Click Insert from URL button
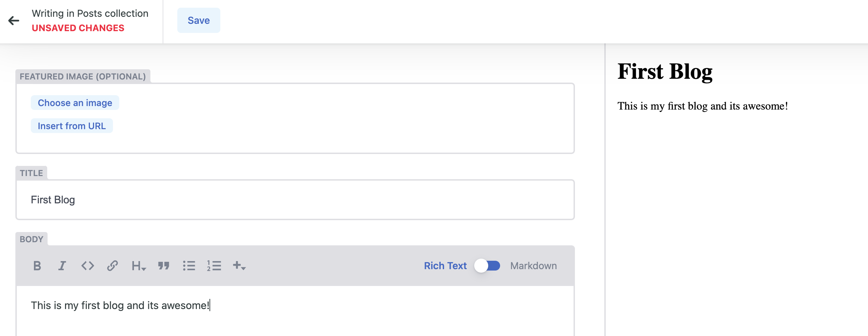 (x=72, y=126)
